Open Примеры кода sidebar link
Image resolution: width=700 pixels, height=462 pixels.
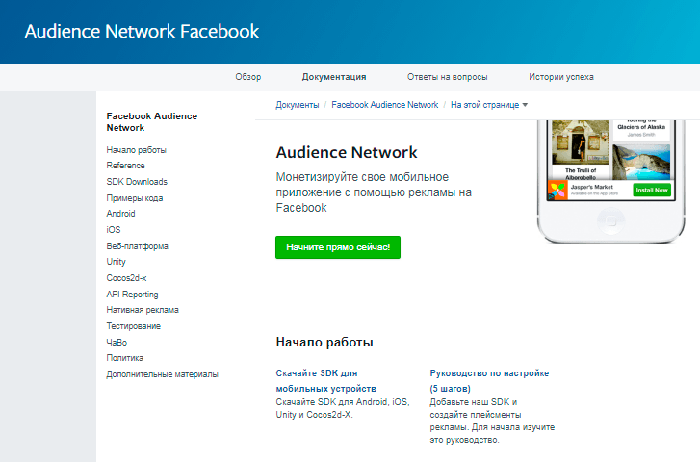pyautogui.click(x=135, y=198)
